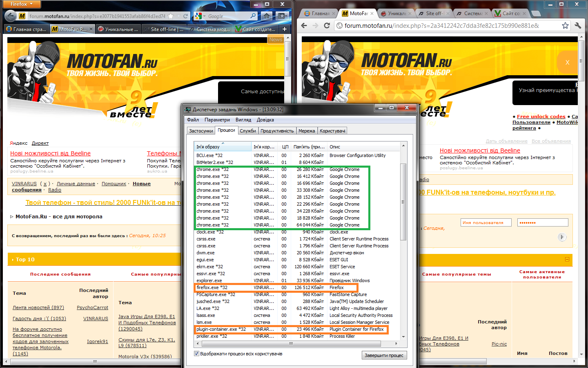
Task: Click the globe site icon in Chrome address bar
Action: 339,25
